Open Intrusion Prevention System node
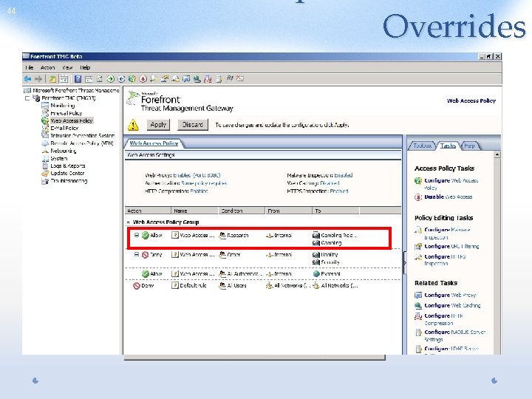Image resolution: width=532 pixels, height=399 pixels. click(x=83, y=135)
